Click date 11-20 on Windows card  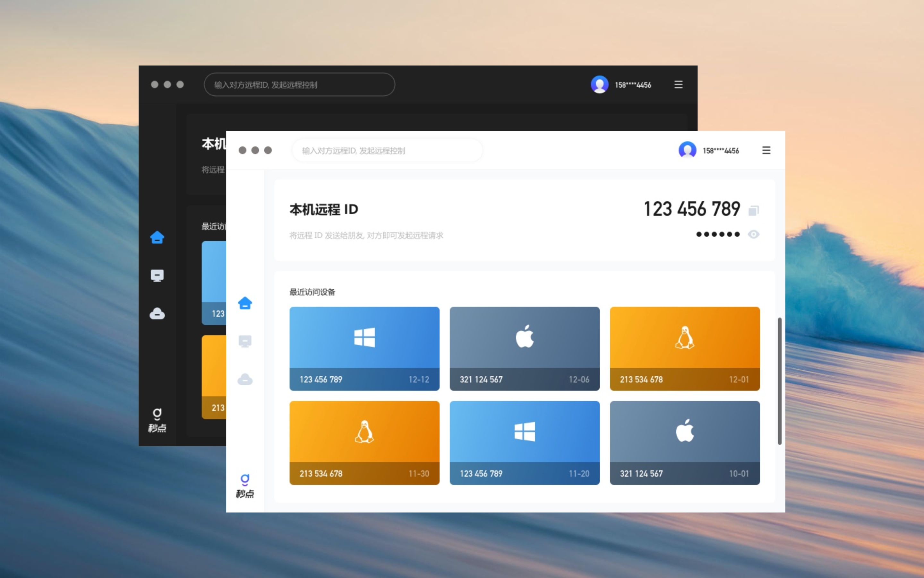[579, 474]
